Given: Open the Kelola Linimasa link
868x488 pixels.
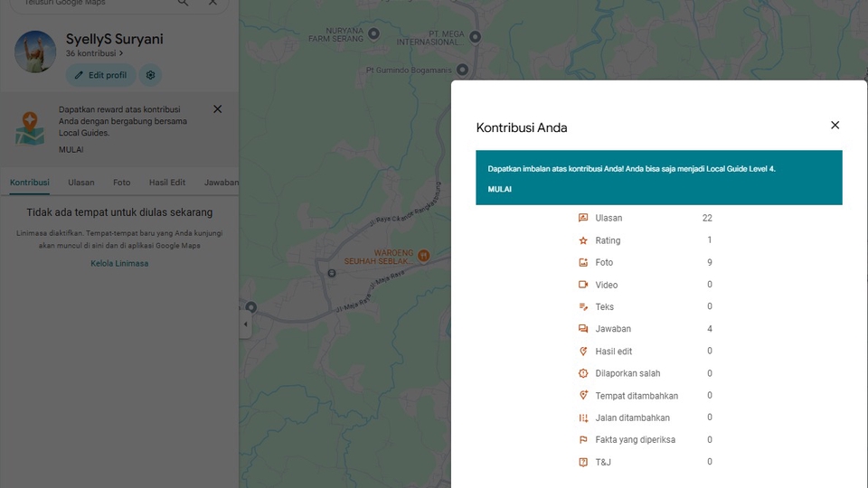Looking at the screenshot, I should 119,263.
